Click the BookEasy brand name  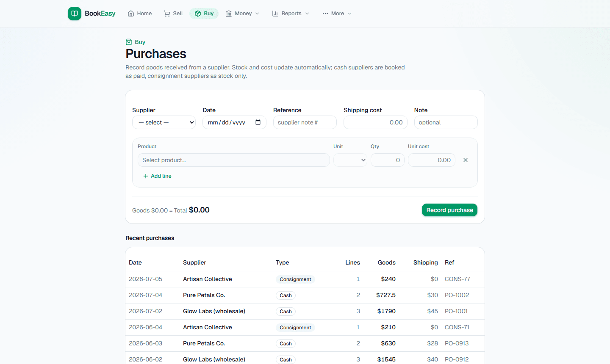click(100, 14)
